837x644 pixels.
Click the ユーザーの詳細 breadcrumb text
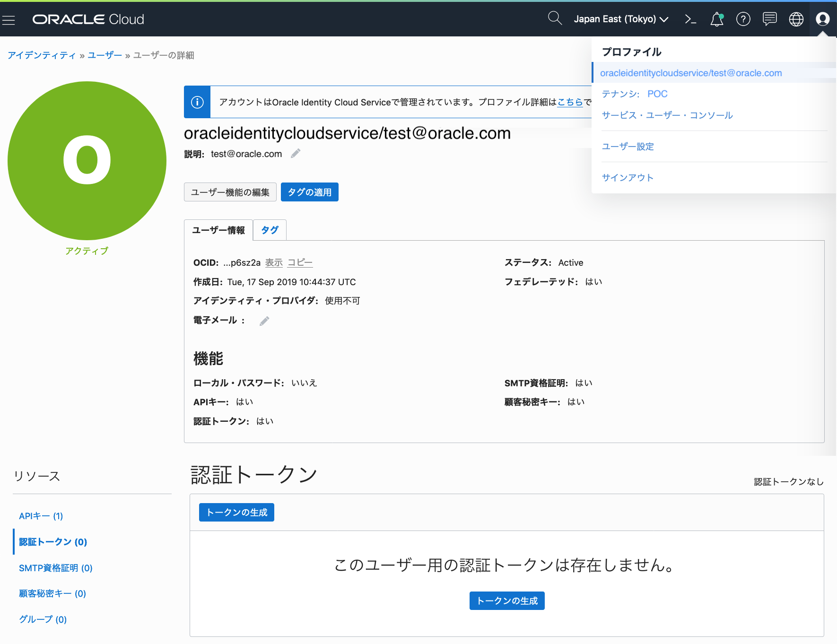[x=164, y=55]
